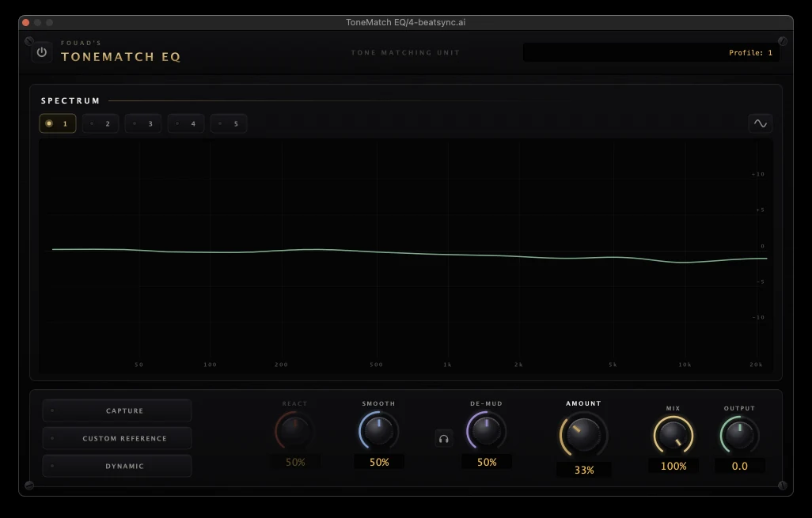Viewport: 812px width, 518px height.
Task: Click the Output knob
Action: pos(739,435)
